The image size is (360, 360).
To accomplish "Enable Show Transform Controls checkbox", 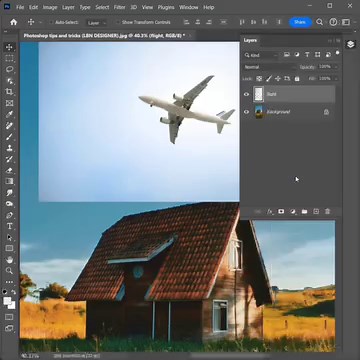I will [x=118, y=23].
